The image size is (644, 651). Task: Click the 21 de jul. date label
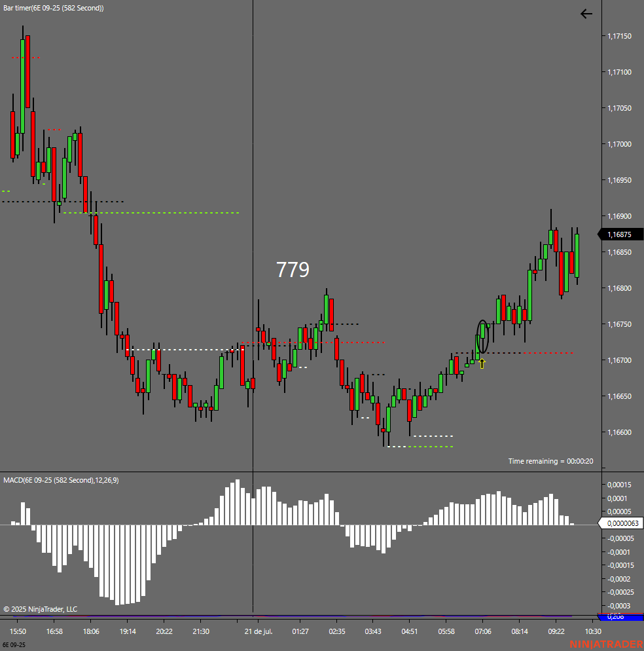pos(258,631)
